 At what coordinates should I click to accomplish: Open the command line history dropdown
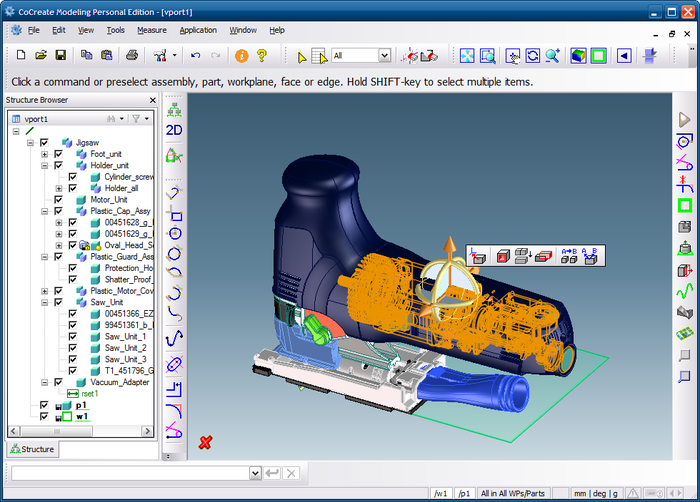click(x=255, y=473)
